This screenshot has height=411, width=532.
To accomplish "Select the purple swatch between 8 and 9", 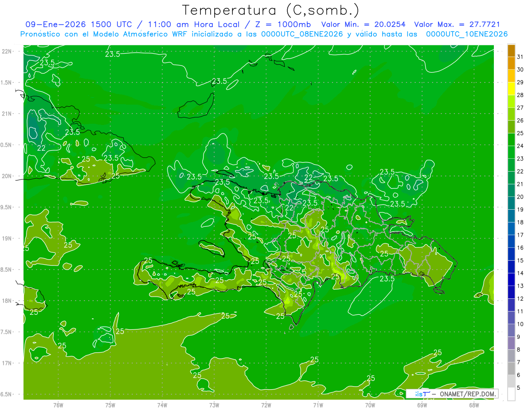I will (511, 343).
